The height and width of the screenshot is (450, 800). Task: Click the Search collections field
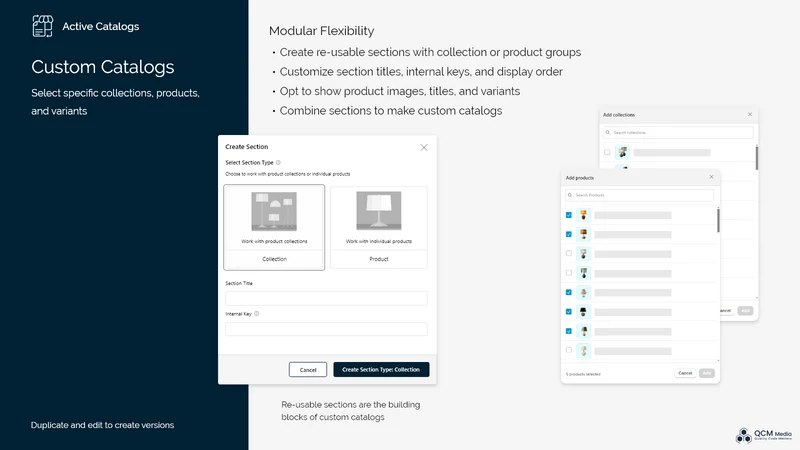[678, 133]
